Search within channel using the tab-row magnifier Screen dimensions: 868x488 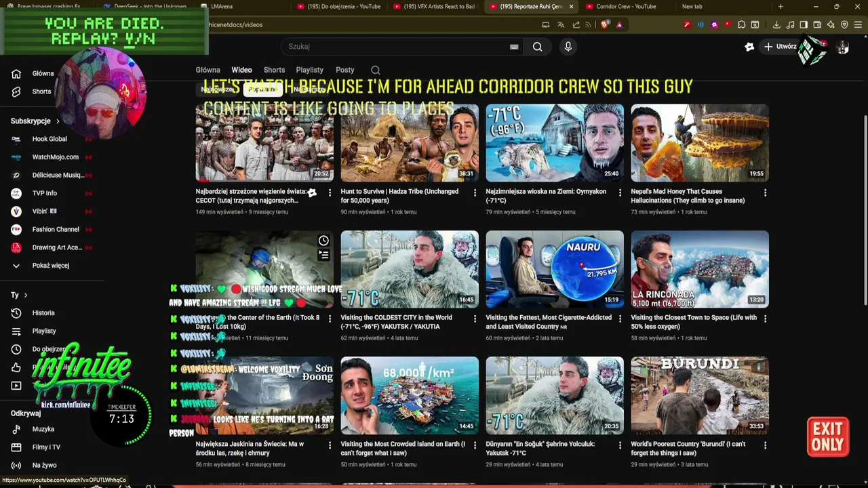pos(376,70)
